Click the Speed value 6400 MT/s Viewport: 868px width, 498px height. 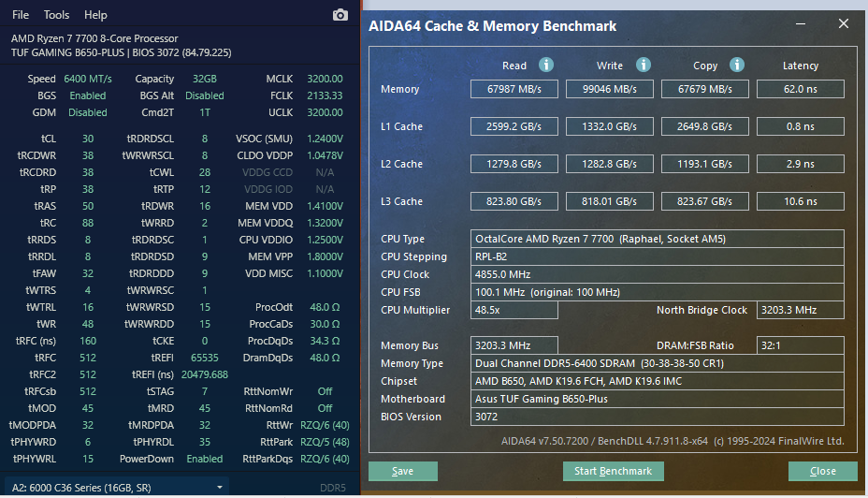[x=88, y=79]
